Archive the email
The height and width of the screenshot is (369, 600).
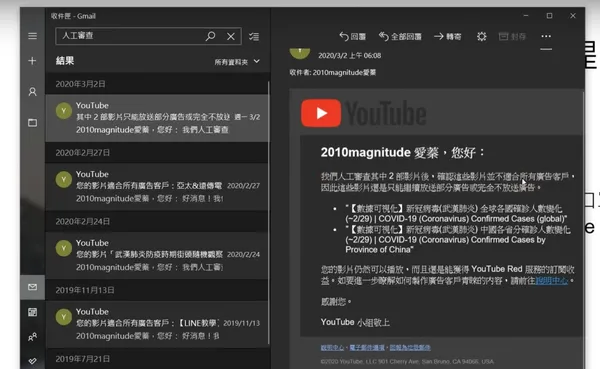(512, 36)
